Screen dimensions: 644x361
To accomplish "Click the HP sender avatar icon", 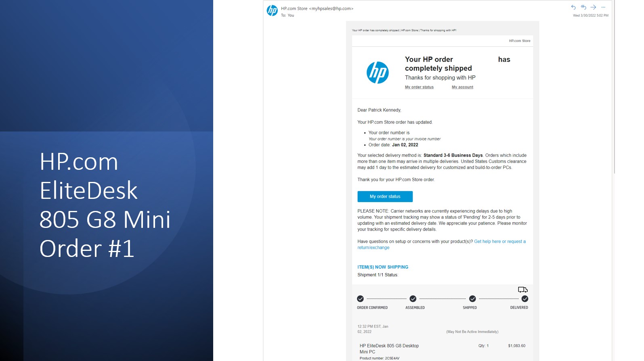I will click(x=272, y=11).
